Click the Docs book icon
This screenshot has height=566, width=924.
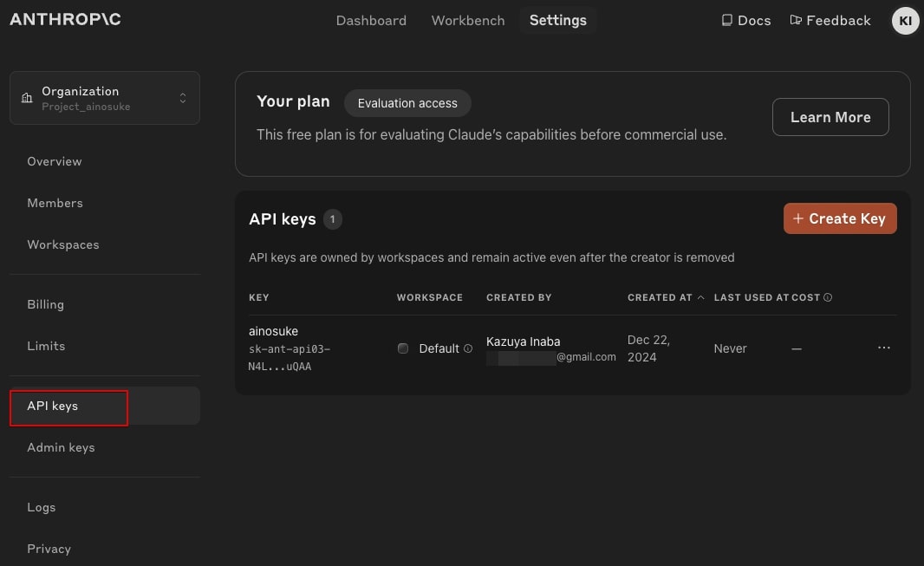(727, 20)
